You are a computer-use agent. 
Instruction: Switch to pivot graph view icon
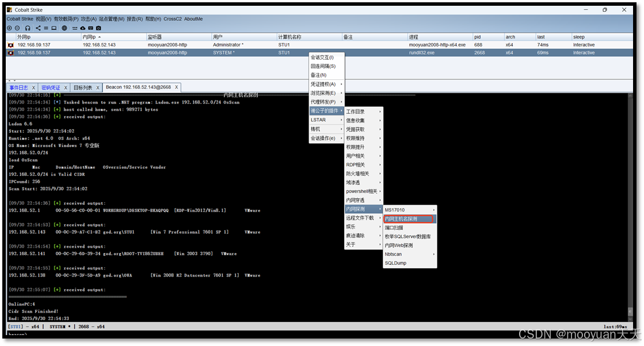pos(38,28)
